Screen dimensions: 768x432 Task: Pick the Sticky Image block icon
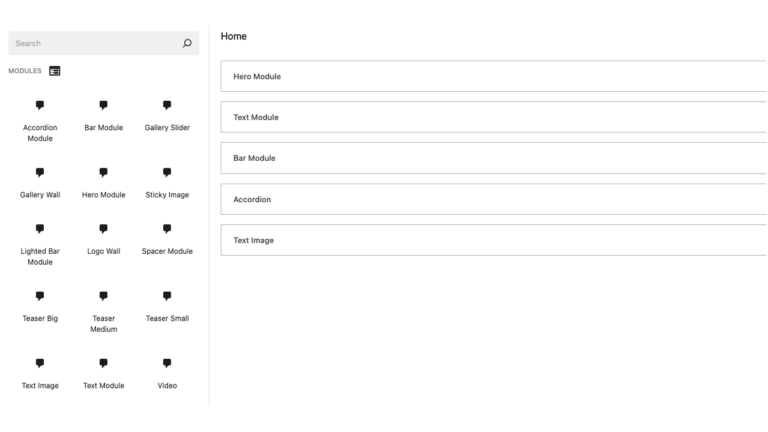pyautogui.click(x=167, y=172)
